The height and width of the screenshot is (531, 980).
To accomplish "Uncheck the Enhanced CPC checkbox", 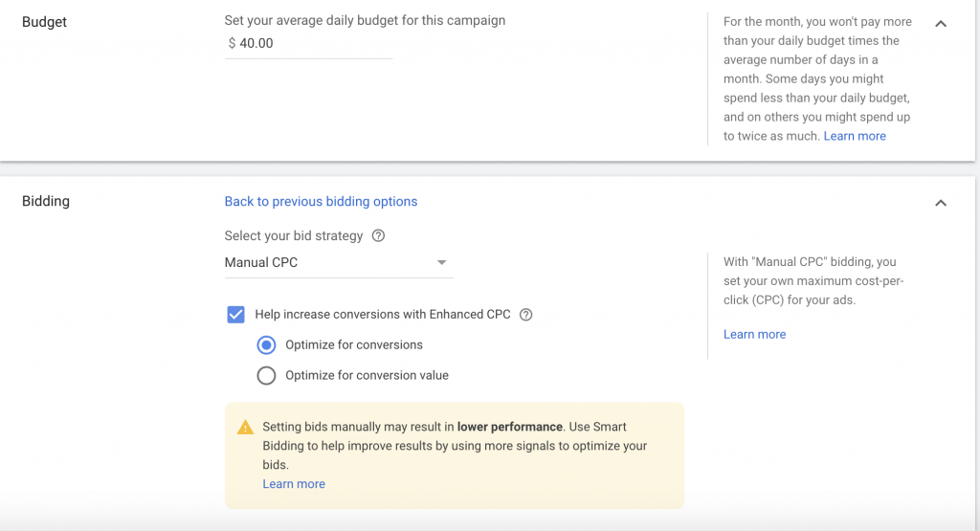I will click(235, 314).
